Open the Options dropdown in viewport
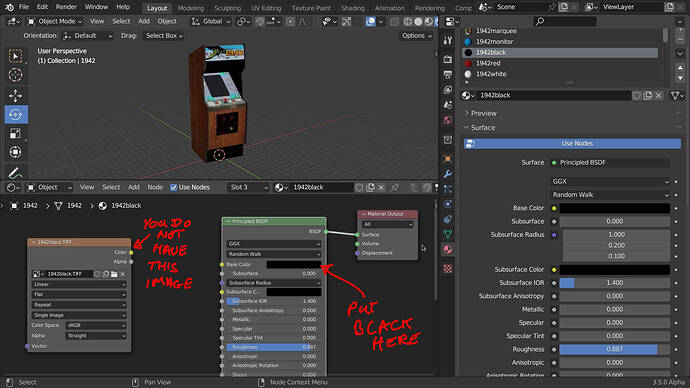Image resolution: width=690 pixels, height=388 pixels. click(416, 36)
